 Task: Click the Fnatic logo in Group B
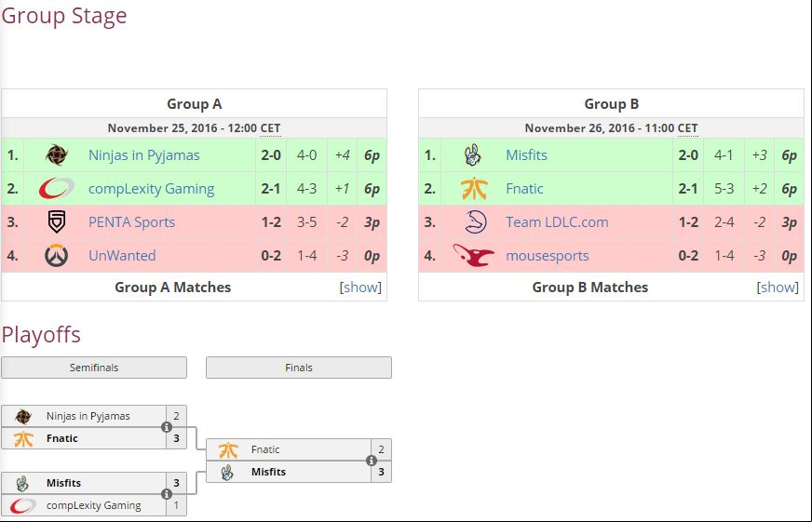[x=474, y=189]
